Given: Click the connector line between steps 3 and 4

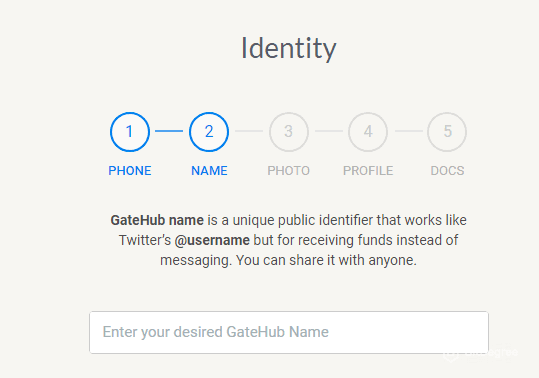Looking at the screenshot, I should 329,131.
